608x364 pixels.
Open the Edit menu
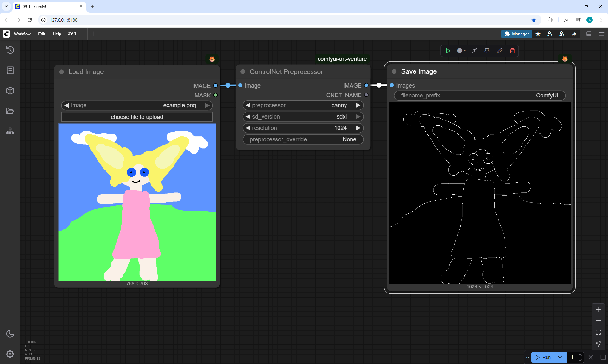[41, 34]
